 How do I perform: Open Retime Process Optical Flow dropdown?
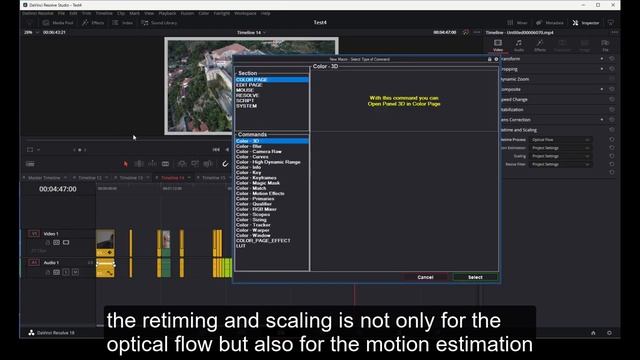pos(560,140)
